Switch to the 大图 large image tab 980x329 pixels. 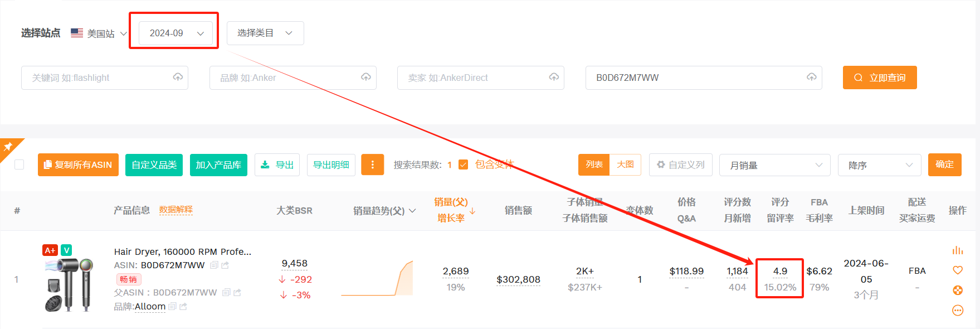(625, 164)
